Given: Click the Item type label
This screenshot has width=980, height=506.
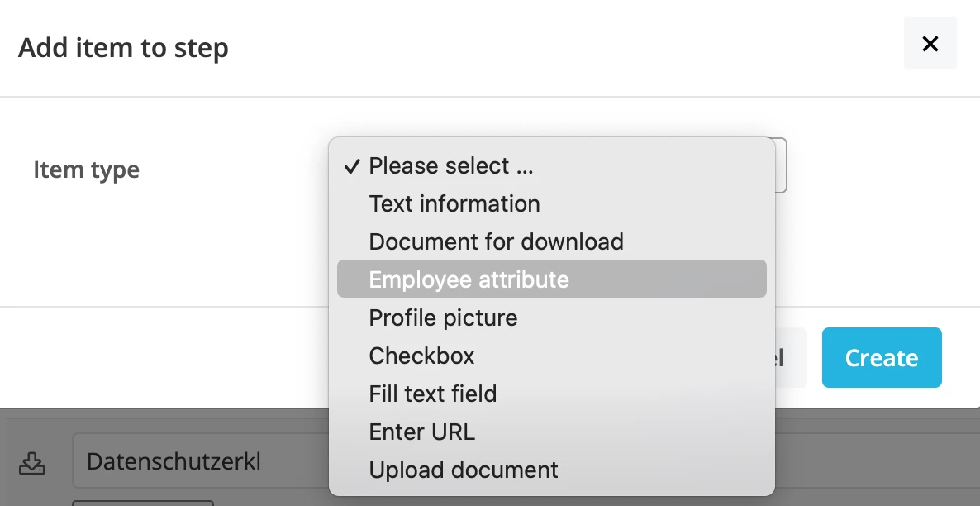Looking at the screenshot, I should coord(86,169).
